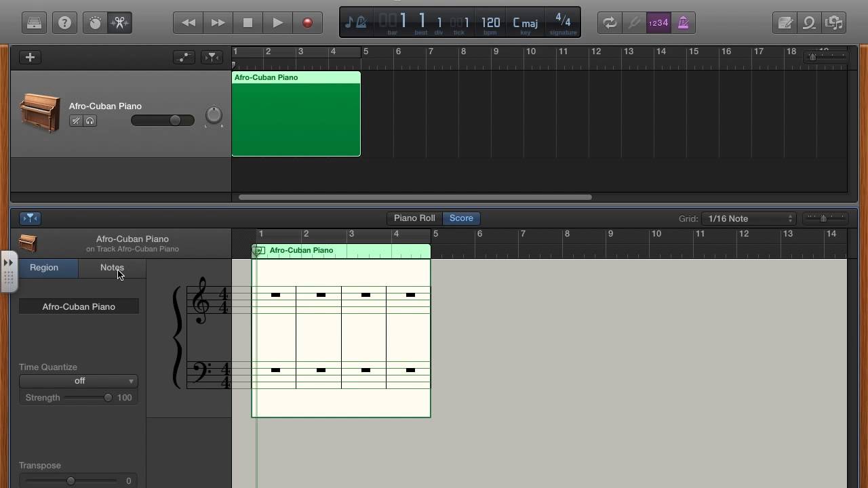This screenshot has width=868, height=488.
Task: Click the Afro-Cuban Piano region name field
Action: tap(79, 307)
